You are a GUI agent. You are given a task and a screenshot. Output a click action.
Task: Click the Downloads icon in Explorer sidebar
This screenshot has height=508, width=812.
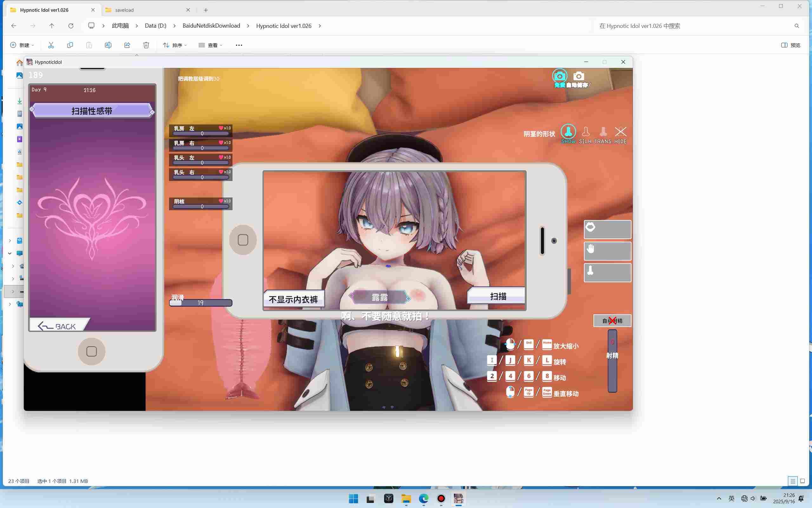(19, 101)
